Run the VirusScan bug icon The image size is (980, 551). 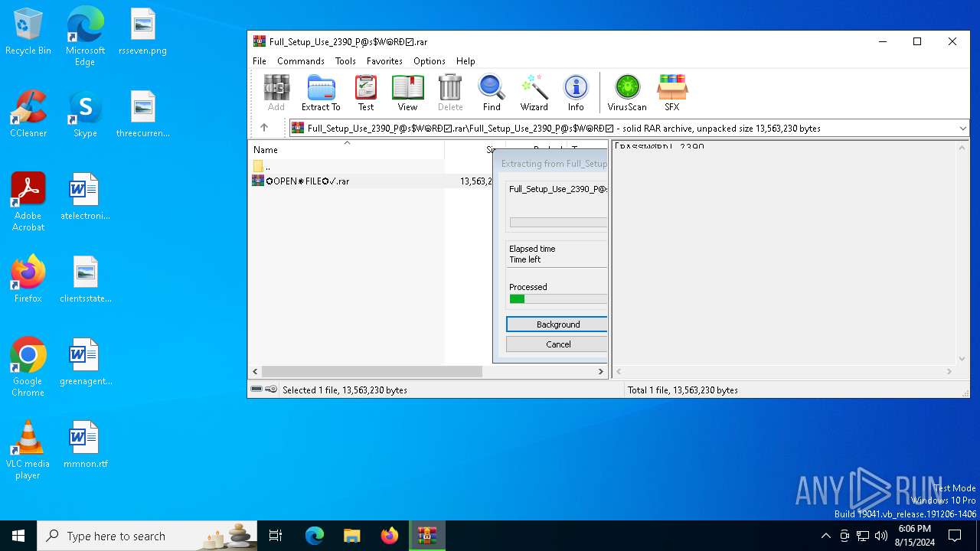coord(627,93)
